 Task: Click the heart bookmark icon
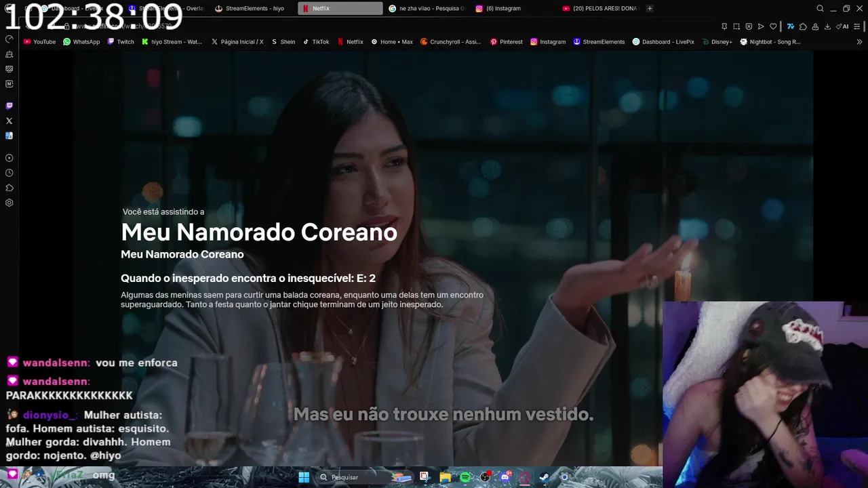click(x=773, y=26)
